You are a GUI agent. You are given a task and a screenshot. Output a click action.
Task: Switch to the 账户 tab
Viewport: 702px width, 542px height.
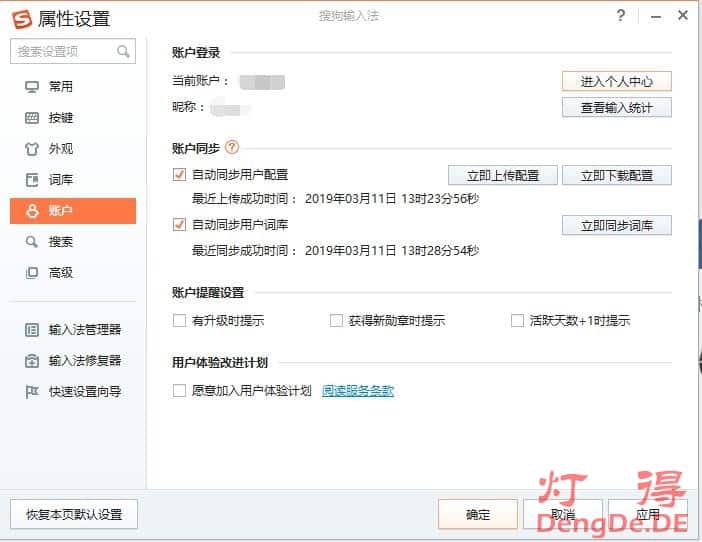point(72,211)
